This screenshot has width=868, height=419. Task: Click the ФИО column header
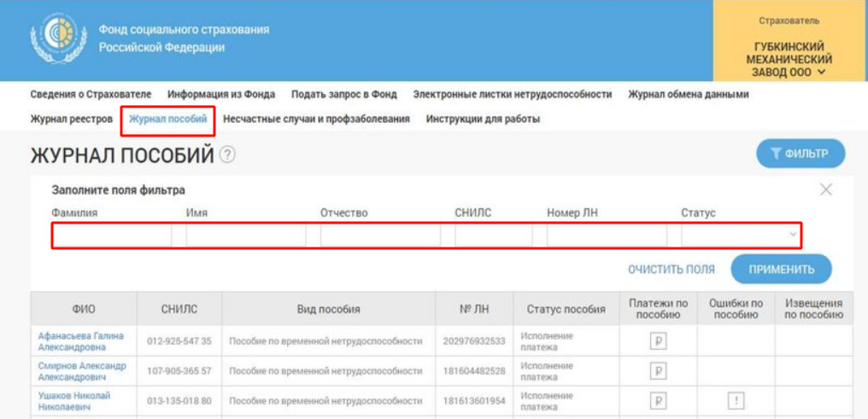point(84,309)
